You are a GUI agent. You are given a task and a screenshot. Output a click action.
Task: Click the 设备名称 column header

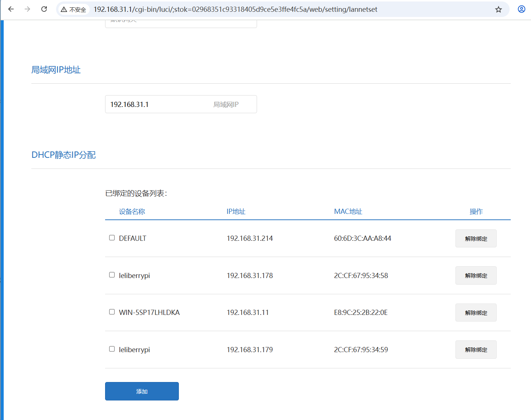click(x=132, y=212)
